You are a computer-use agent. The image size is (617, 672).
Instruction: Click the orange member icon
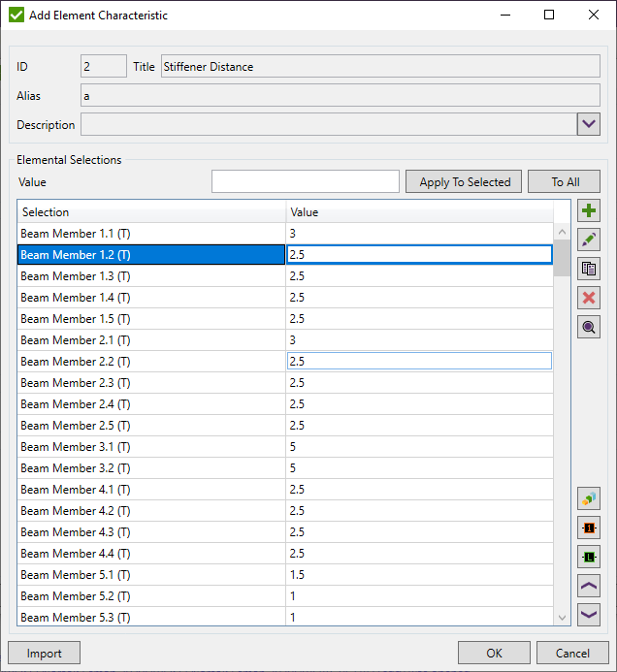click(x=589, y=528)
